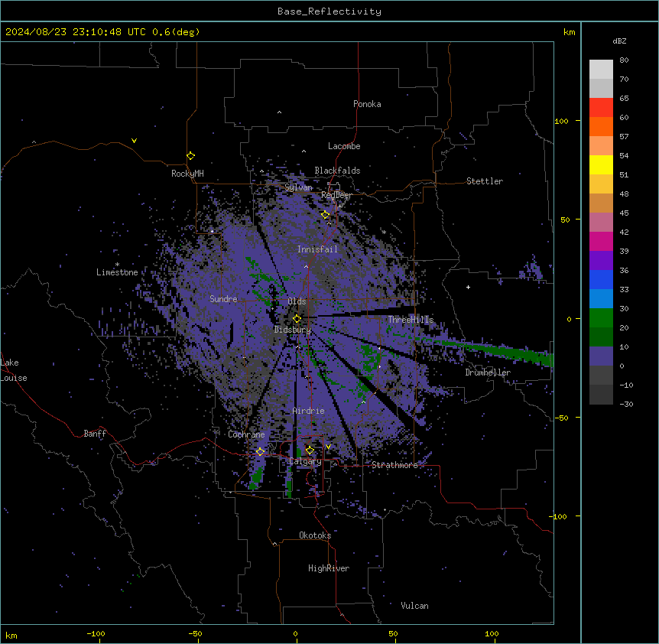Choose the light grey 70-80 dBZ swatch
This screenshot has height=644, width=659.
coord(601,70)
